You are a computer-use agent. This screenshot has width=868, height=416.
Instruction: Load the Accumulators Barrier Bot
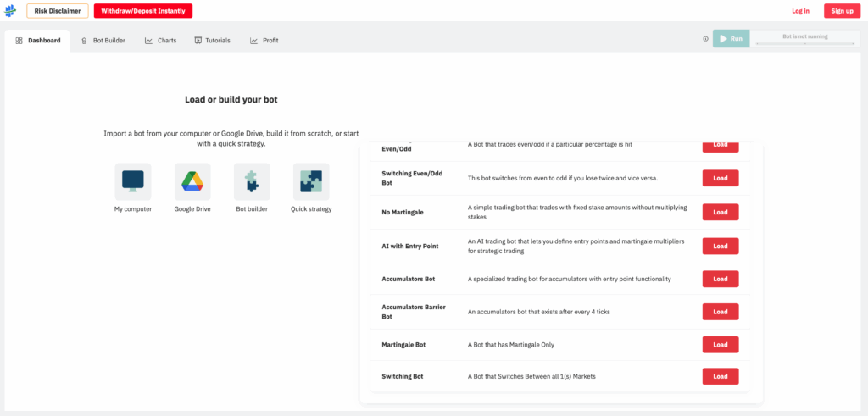tap(721, 312)
